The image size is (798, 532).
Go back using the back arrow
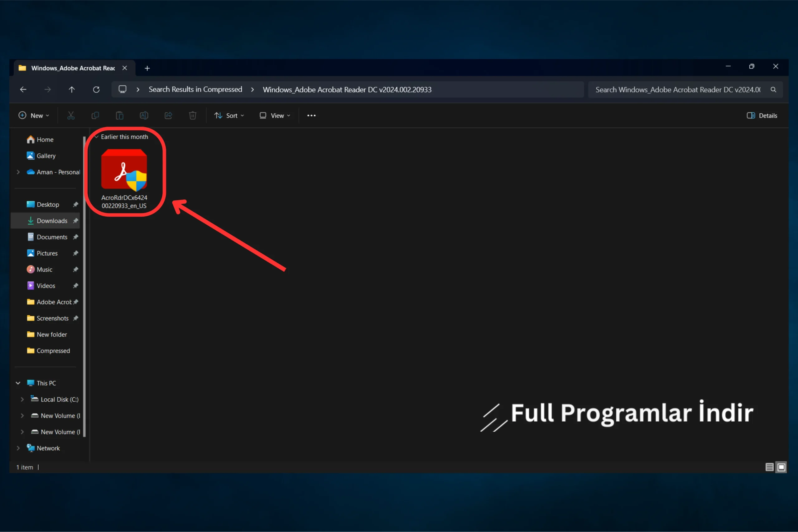click(23, 89)
